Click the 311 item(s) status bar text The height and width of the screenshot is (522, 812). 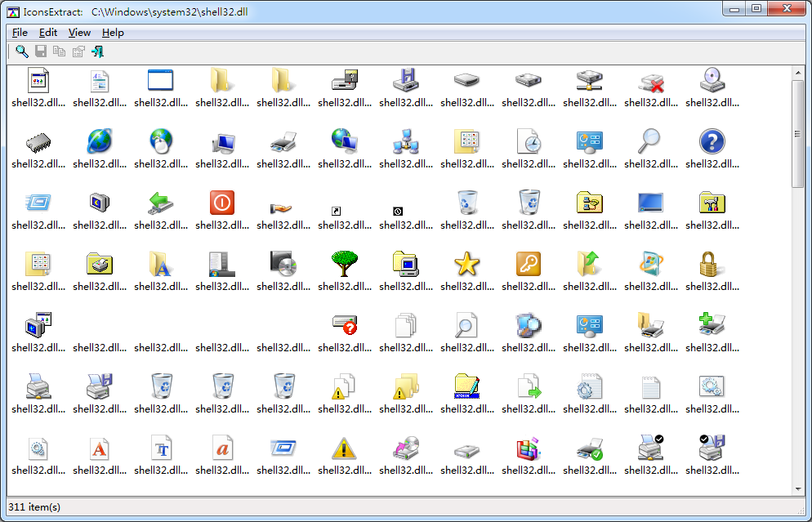[x=34, y=507]
